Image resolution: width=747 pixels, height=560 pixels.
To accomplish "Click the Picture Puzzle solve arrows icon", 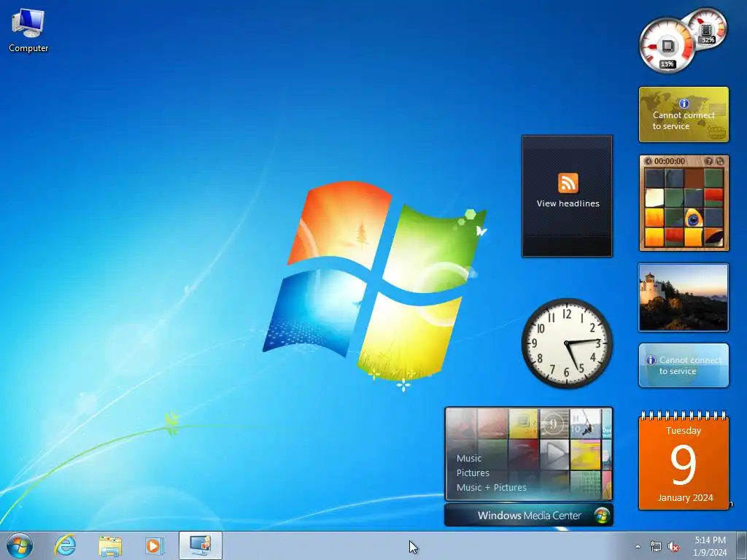I will 719,161.
